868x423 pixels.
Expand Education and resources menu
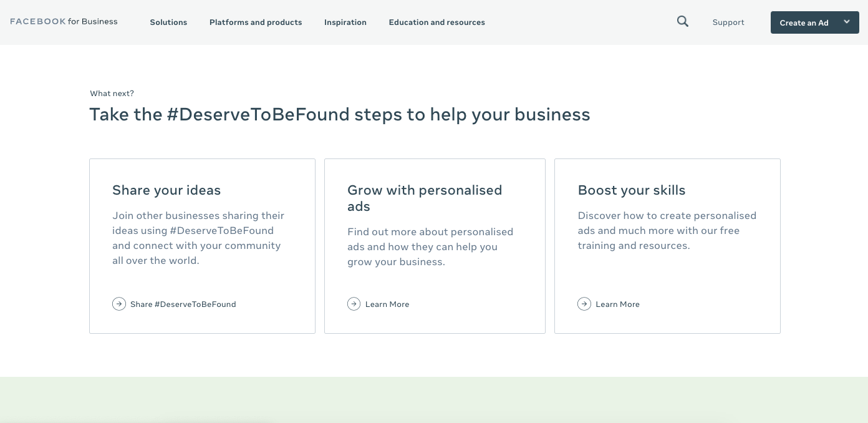click(437, 22)
